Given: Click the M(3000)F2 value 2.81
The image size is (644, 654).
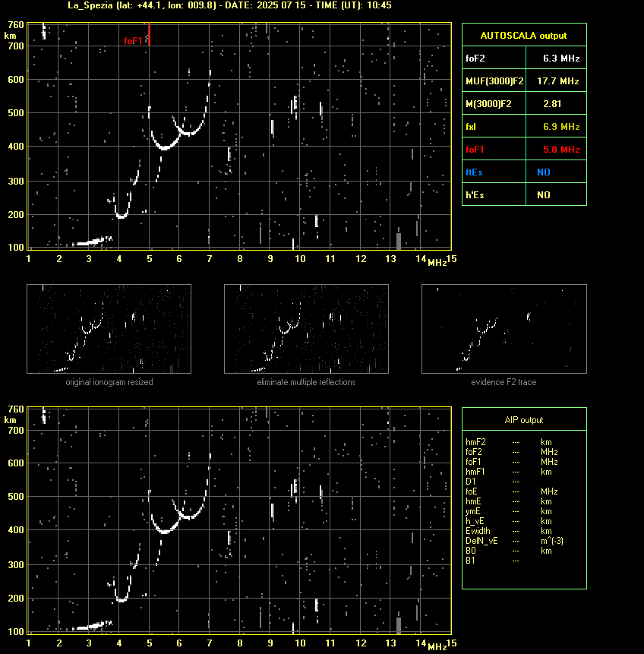Looking at the screenshot, I should [x=552, y=104].
